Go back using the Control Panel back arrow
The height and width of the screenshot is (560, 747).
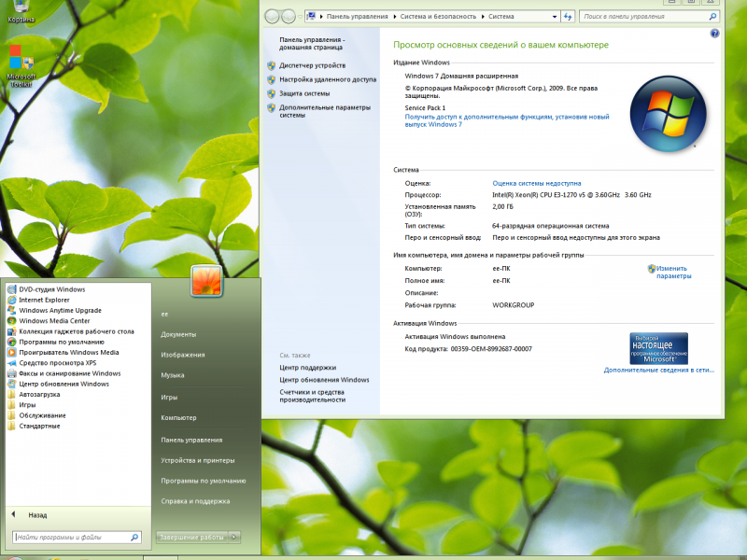pos(272,17)
